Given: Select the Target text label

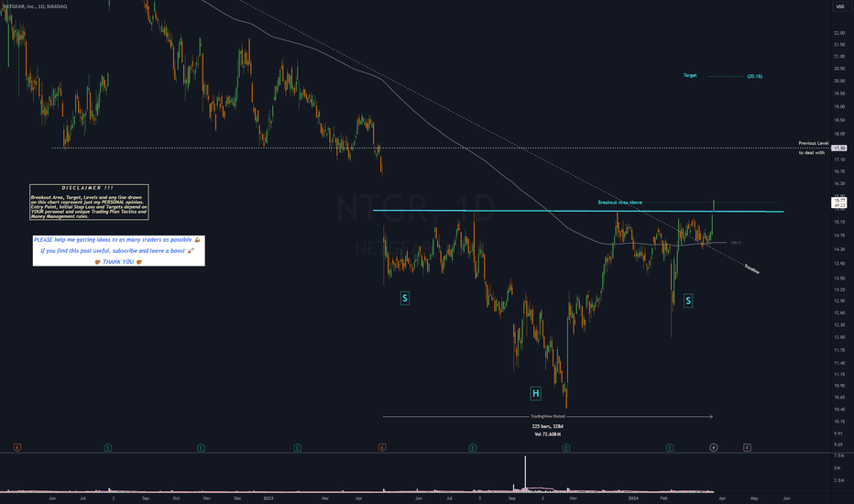Looking at the screenshot, I should (x=690, y=76).
